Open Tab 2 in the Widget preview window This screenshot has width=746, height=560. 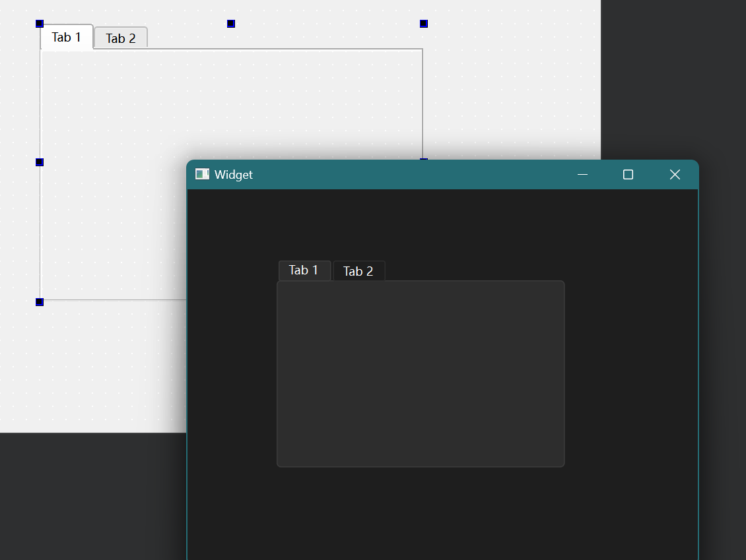click(x=358, y=271)
